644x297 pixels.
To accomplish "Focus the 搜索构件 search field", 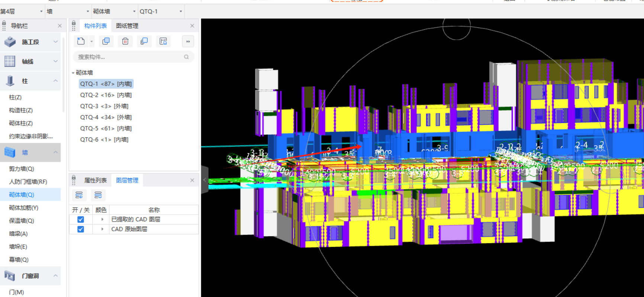I will tap(133, 57).
